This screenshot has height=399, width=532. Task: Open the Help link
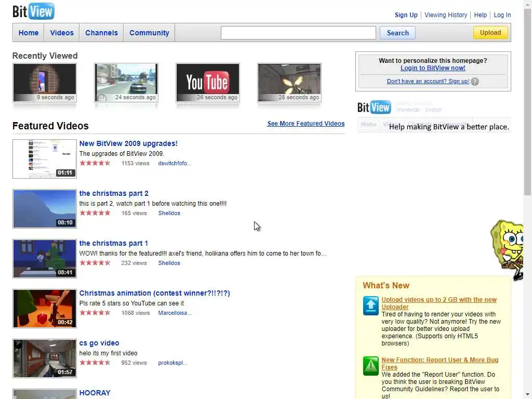click(x=481, y=15)
